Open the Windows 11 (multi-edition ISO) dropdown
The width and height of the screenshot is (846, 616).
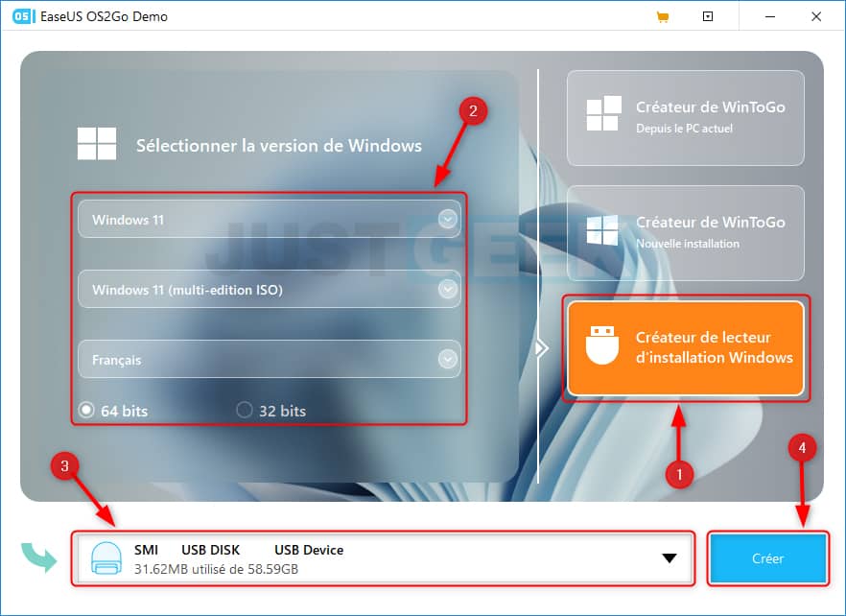coord(270,290)
